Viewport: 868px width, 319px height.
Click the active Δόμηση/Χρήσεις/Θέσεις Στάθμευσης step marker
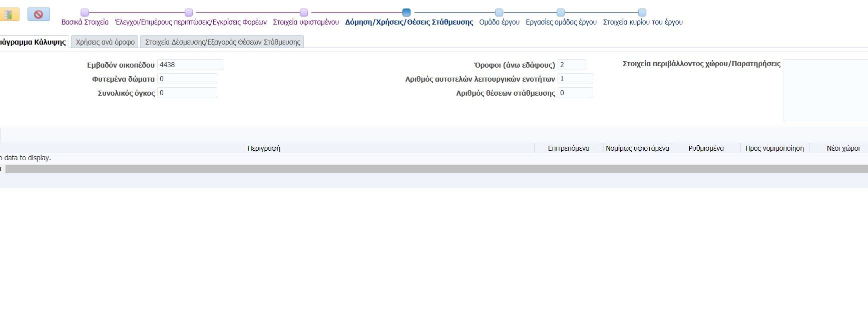(x=406, y=13)
